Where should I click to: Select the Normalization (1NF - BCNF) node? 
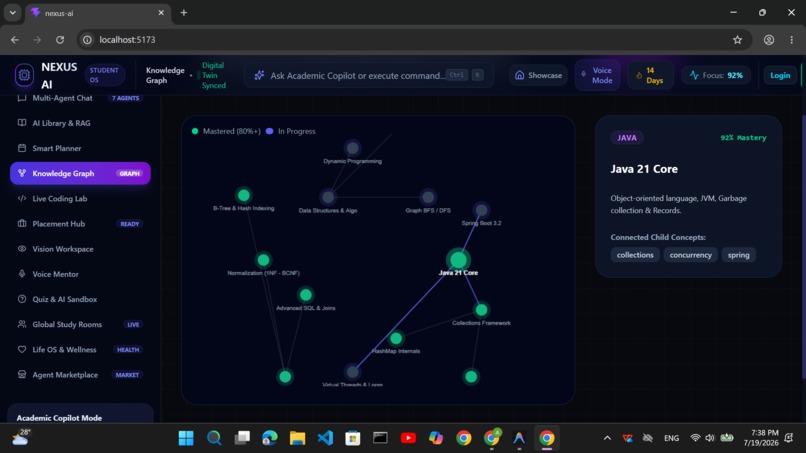[263, 260]
